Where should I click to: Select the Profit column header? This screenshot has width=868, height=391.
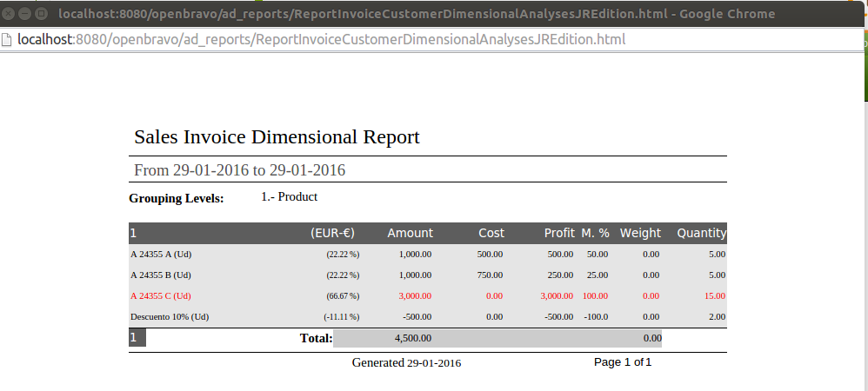tap(559, 233)
